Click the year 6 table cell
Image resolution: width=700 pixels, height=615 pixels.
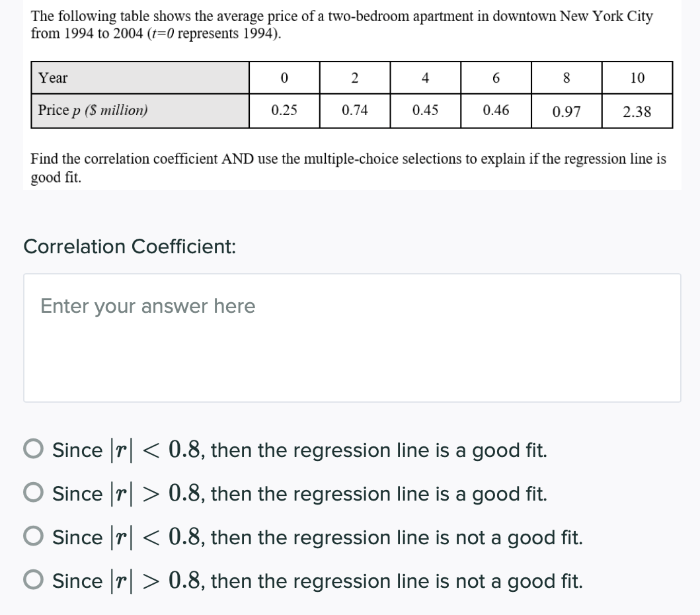click(x=496, y=78)
